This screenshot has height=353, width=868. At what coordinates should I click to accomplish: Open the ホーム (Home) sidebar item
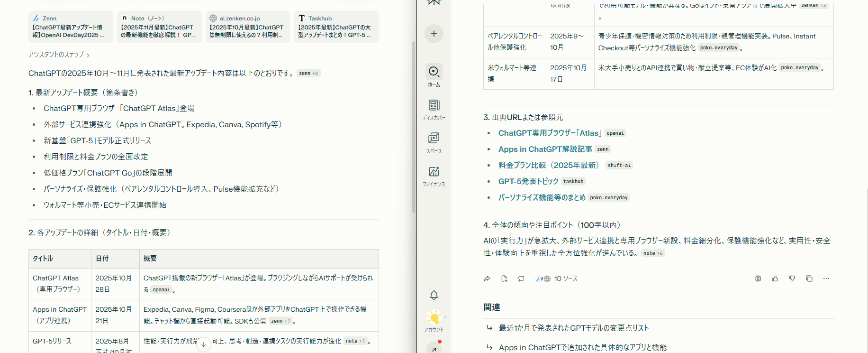point(434,76)
